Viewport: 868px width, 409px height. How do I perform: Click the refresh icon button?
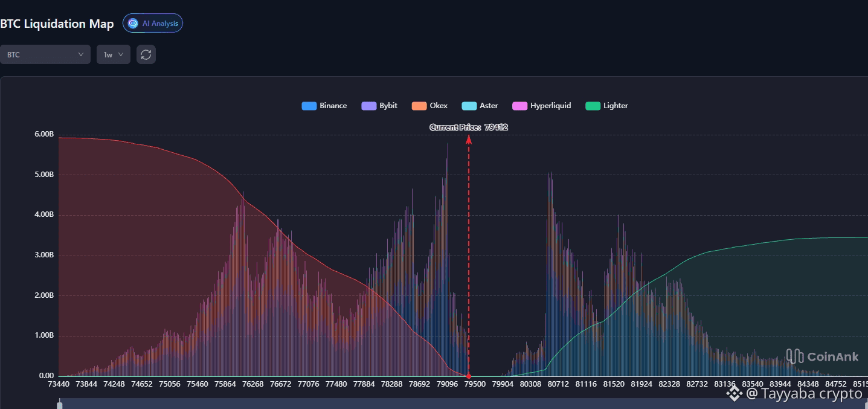click(x=146, y=54)
